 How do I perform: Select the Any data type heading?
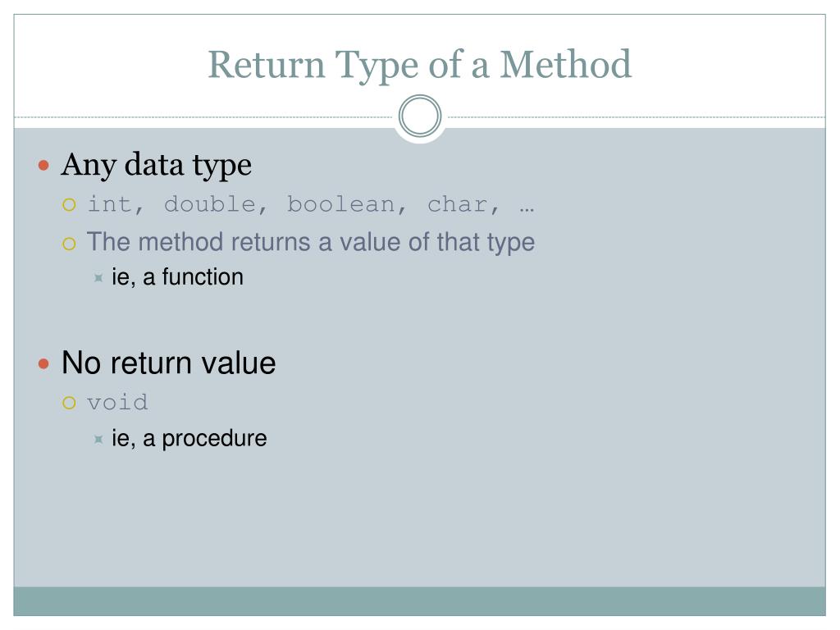pos(156,165)
